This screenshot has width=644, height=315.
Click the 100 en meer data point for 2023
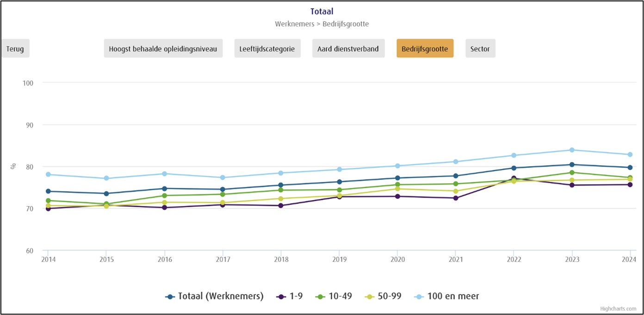click(572, 150)
